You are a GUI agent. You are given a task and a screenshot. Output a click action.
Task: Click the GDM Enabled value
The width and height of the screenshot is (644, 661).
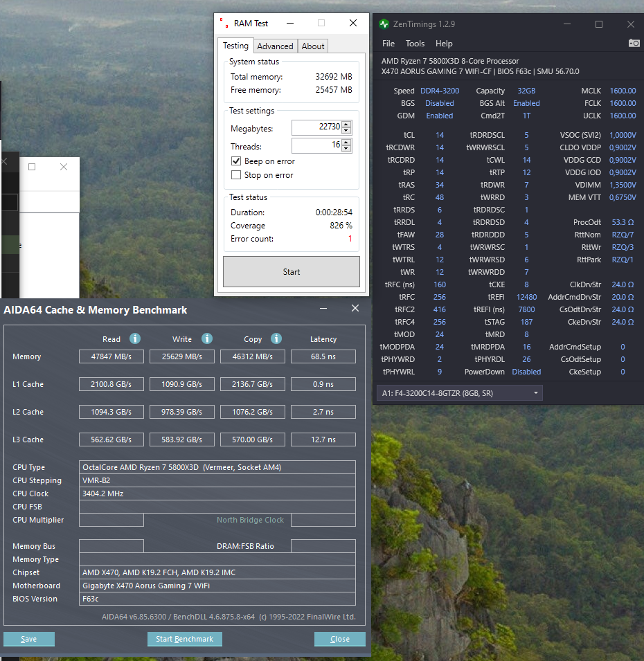[x=440, y=116]
